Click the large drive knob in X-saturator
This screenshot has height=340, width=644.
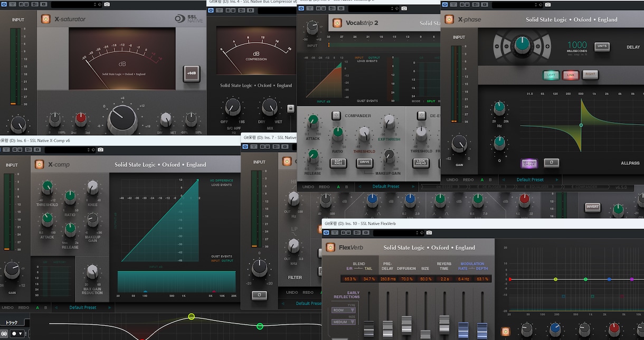[x=122, y=119]
